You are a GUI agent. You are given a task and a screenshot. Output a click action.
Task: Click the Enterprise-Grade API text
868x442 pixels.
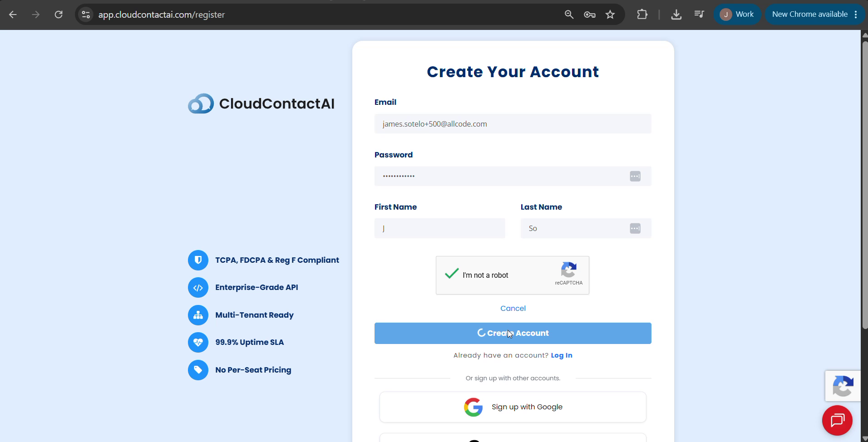256,287
